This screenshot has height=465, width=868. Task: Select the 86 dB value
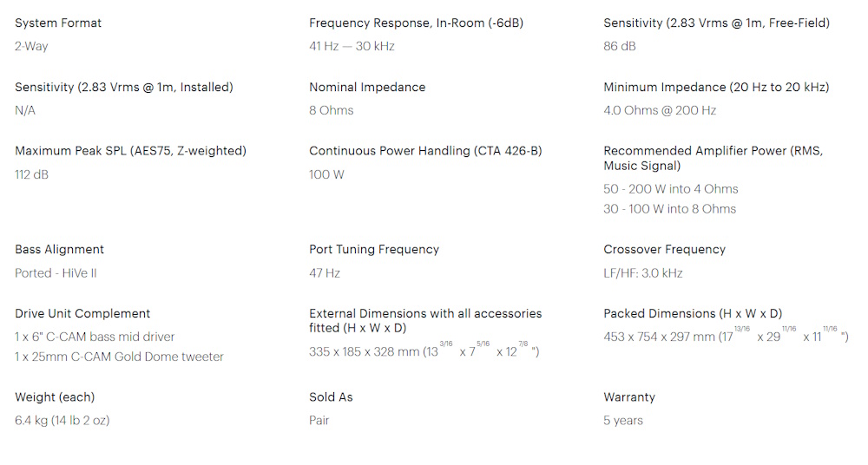(x=620, y=46)
